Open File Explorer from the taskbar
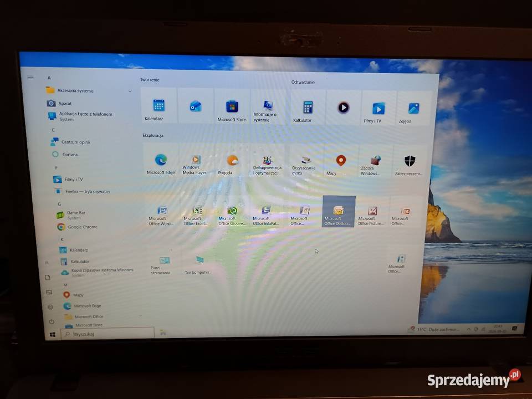The height and width of the screenshot is (399, 532). (163, 333)
